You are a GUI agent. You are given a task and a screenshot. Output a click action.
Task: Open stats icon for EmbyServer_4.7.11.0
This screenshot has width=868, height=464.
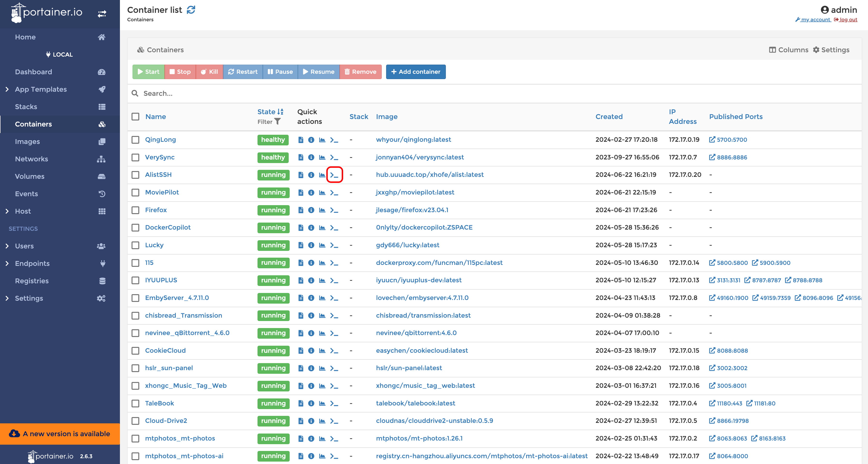[x=322, y=298]
